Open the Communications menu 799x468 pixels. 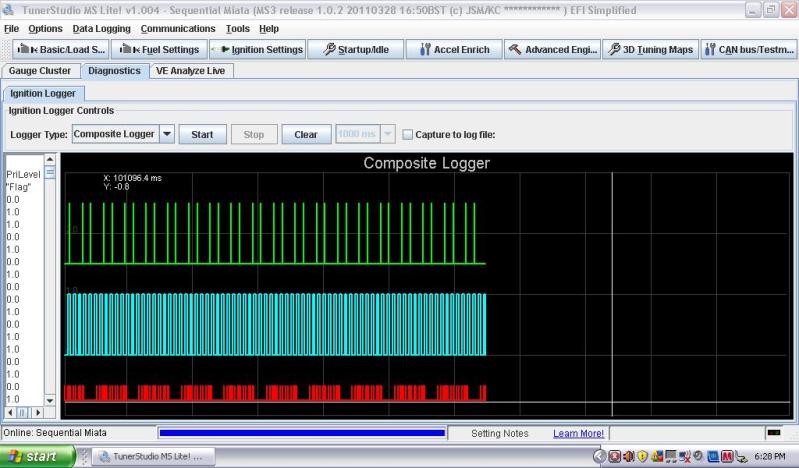pos(177,28)
